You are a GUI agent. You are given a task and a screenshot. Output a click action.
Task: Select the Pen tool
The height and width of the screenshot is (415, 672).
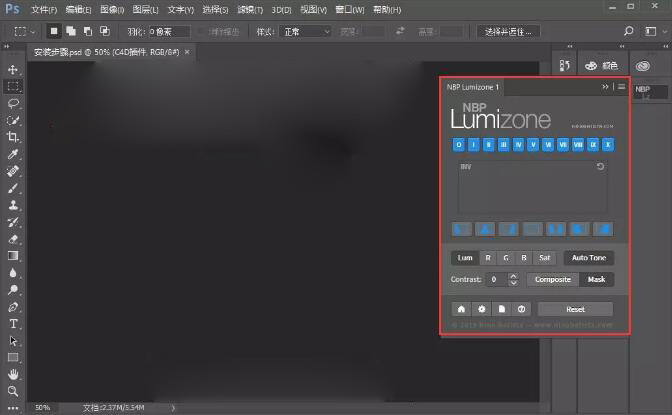[13, 307]
